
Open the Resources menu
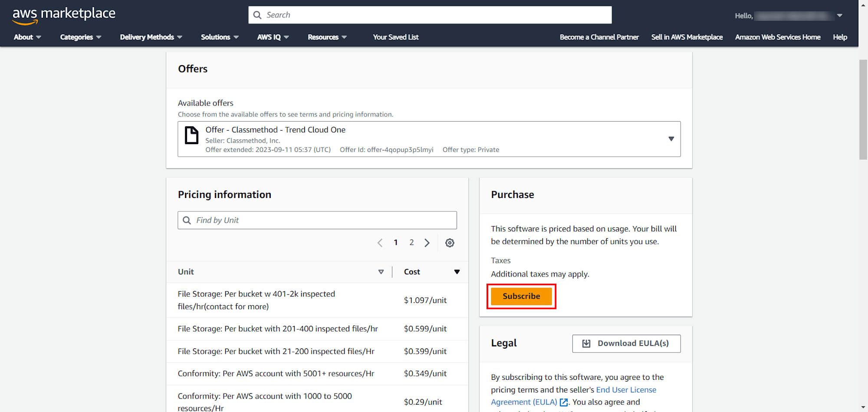327,37
